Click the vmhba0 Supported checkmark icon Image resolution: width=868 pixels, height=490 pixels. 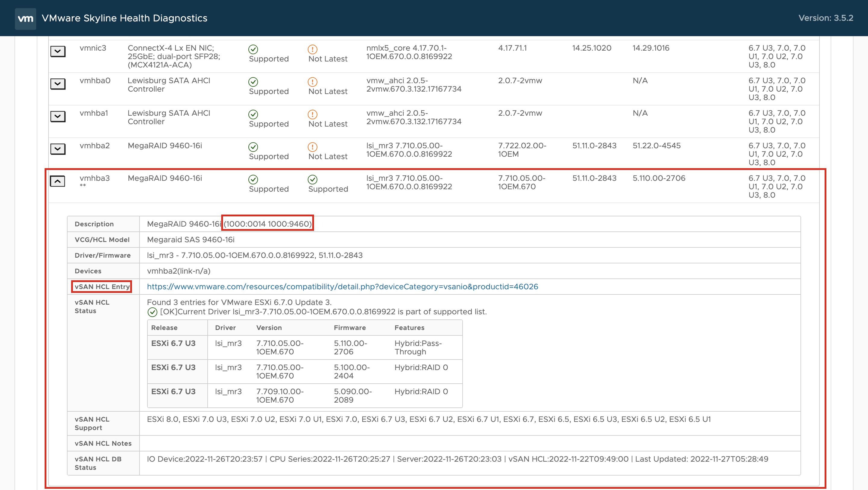click(253, 82)
